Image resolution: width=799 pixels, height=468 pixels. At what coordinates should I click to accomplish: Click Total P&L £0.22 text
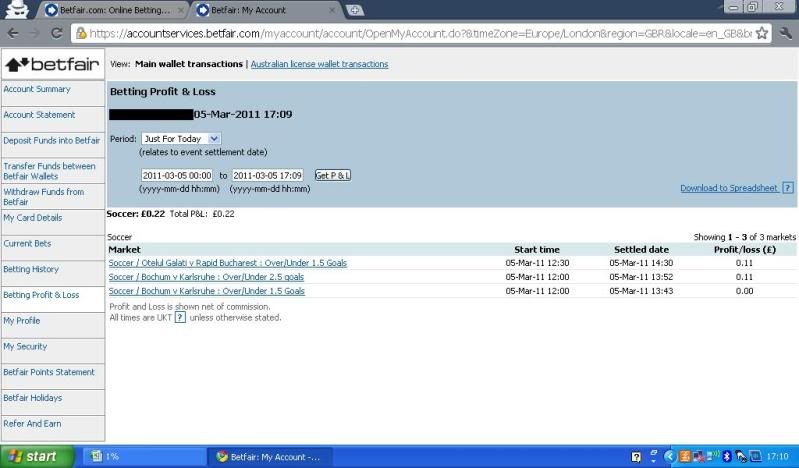pyautogui.click(x=202, y=214)
